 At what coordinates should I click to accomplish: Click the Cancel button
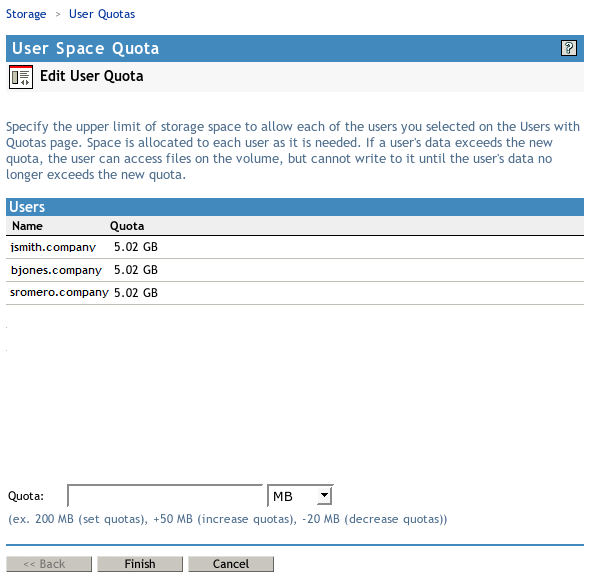(x=231, y=564)
